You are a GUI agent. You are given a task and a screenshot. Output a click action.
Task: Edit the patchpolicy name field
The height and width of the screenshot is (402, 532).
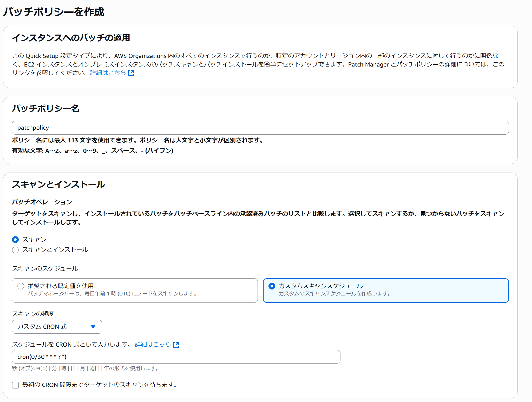(x=156, y=128)
